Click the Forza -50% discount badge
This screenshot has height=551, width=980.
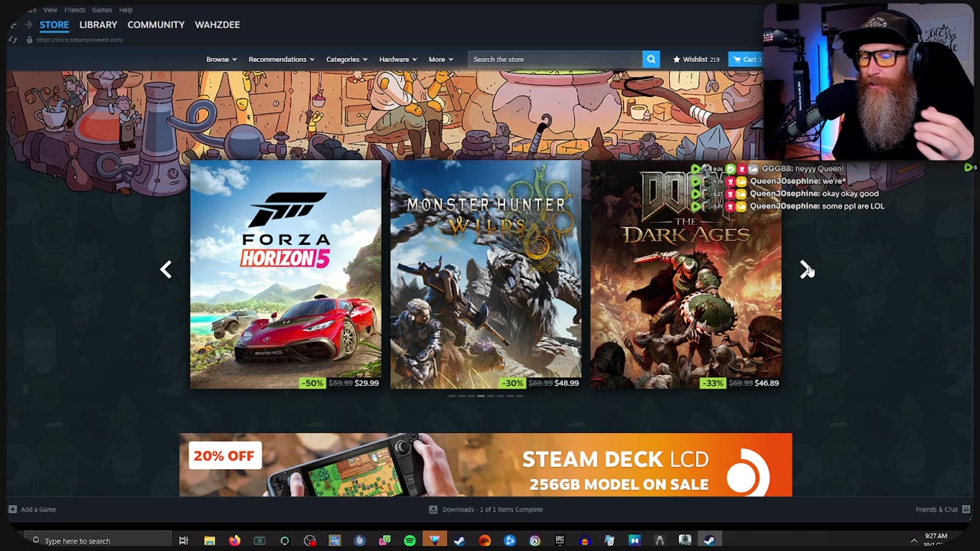(312, 383)
